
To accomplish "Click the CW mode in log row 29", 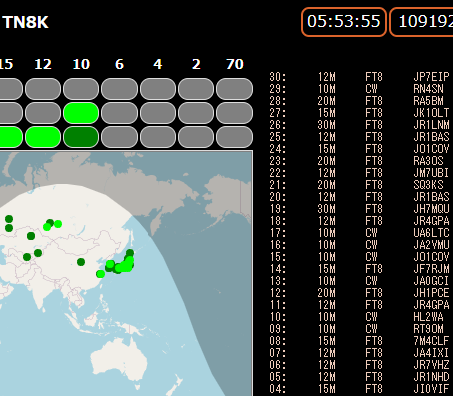I will coord(371,89).
